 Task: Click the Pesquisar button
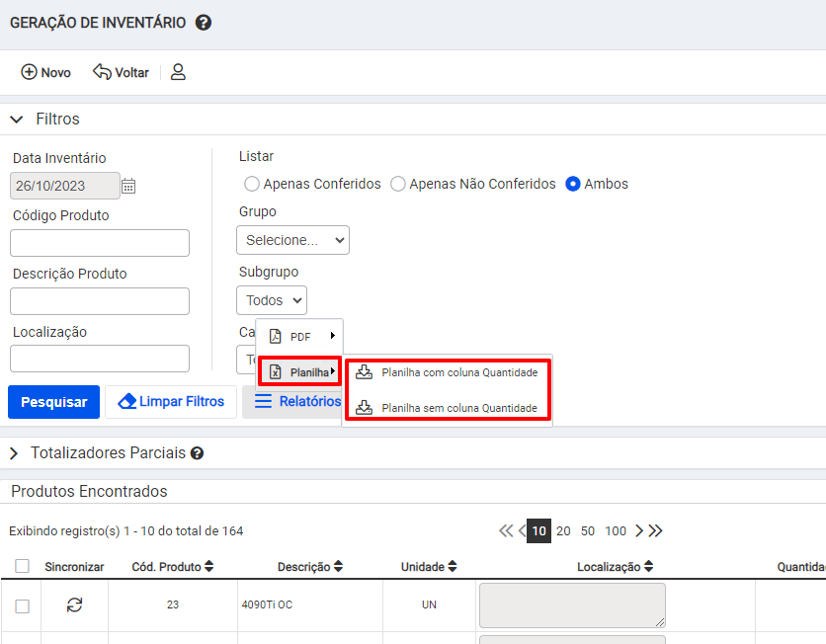53,402
